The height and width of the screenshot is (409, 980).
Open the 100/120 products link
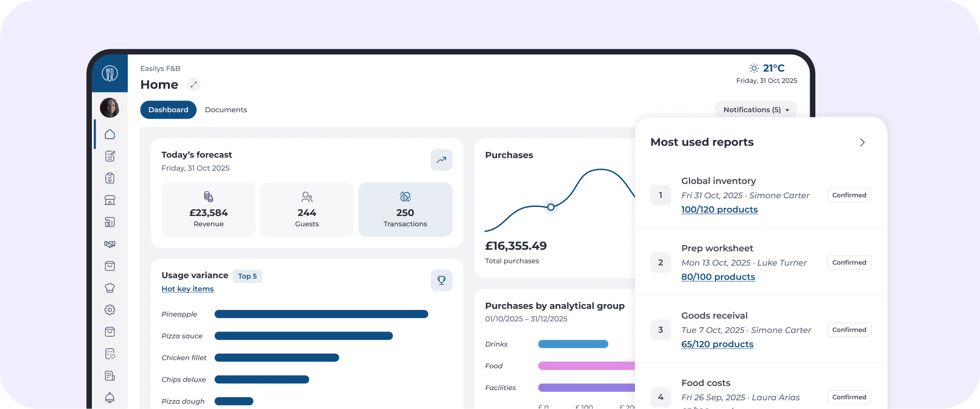719,210
